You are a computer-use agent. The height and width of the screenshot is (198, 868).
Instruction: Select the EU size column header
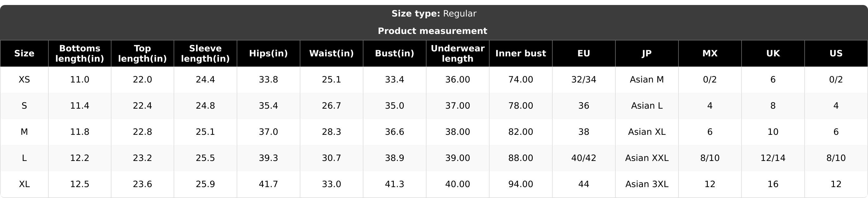coord(584,54)
